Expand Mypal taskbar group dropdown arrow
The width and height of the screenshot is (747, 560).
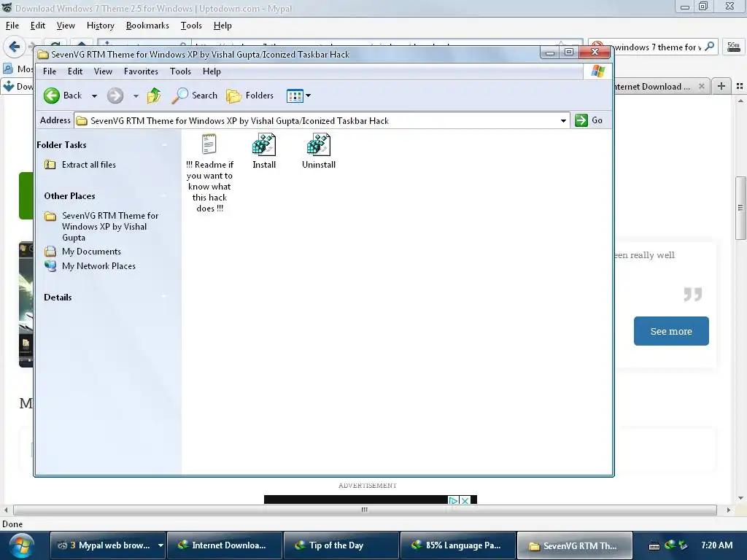click(x=160, y=545)
